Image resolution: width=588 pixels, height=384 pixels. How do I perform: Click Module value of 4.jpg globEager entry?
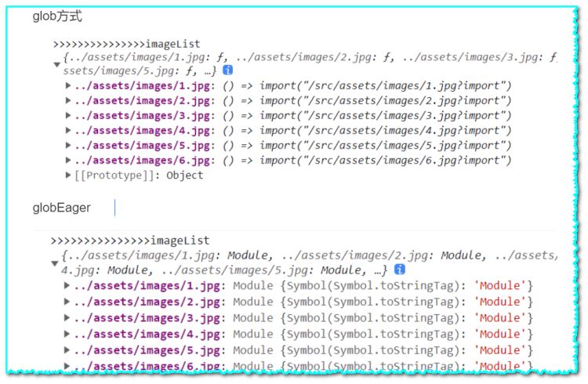pyautogui.click(x=383, y=335)
